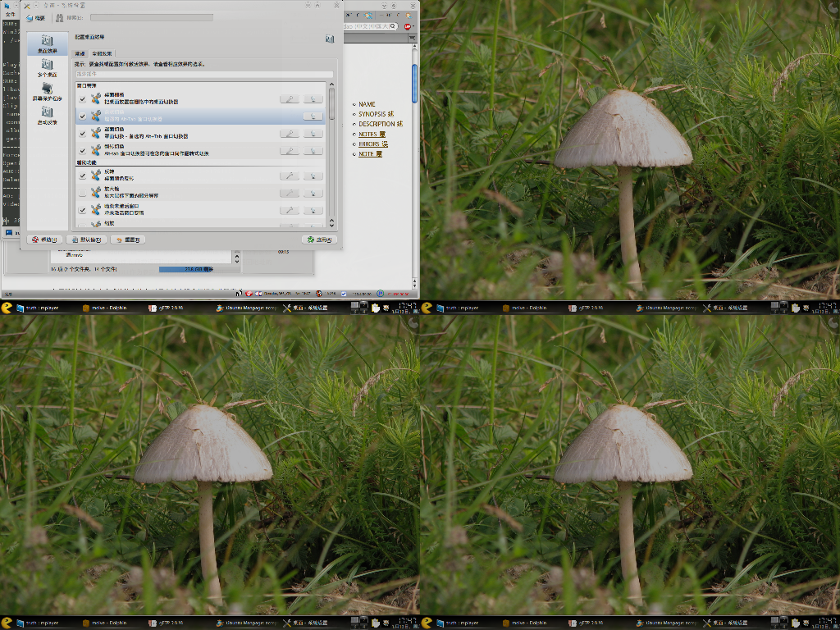Click the binoculars search icon in System Settings

(x=59, y=18)
